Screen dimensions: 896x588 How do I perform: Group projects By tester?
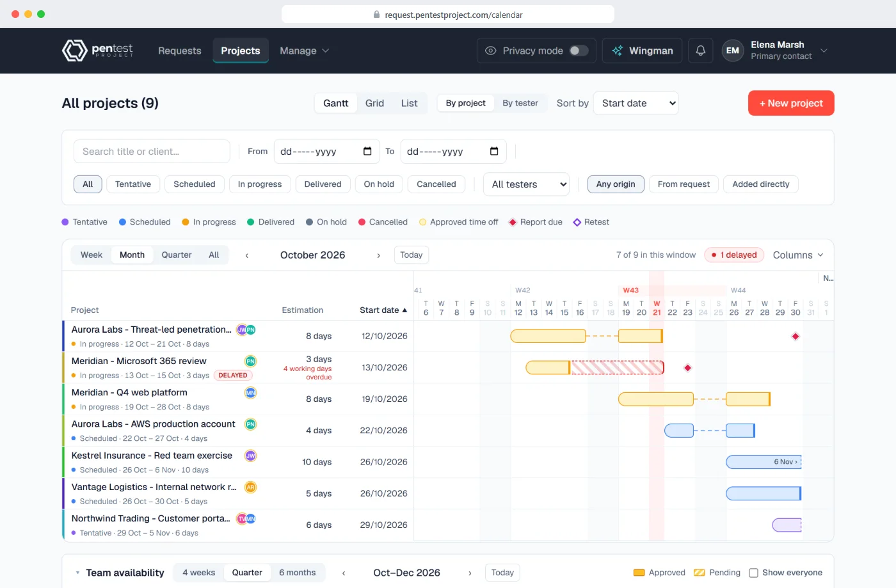click(520, 103)
